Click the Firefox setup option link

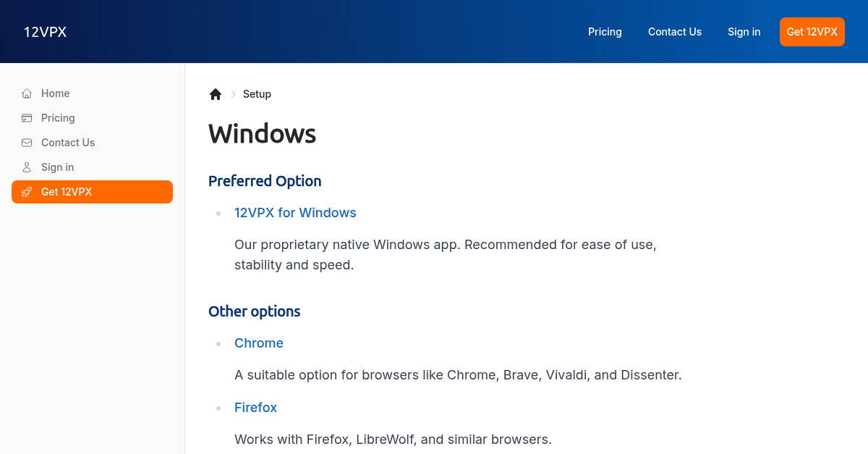click(x=255, y=407)
